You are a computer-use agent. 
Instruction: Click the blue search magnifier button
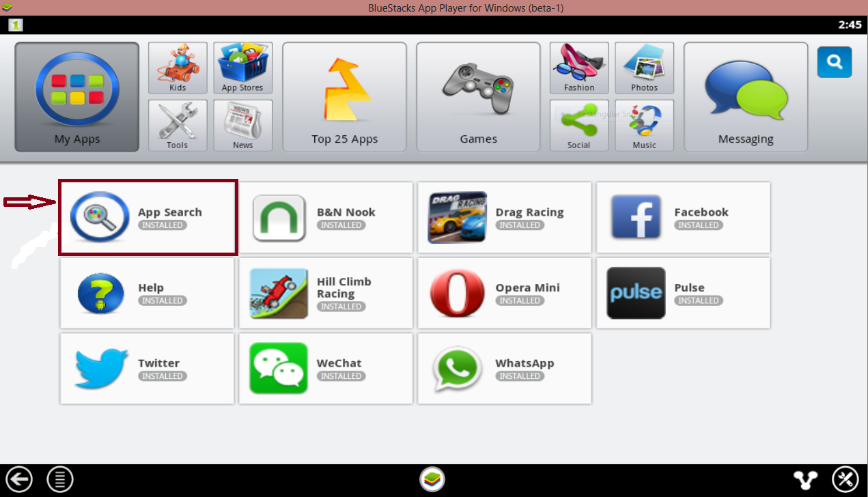click(x=835, y=62)
